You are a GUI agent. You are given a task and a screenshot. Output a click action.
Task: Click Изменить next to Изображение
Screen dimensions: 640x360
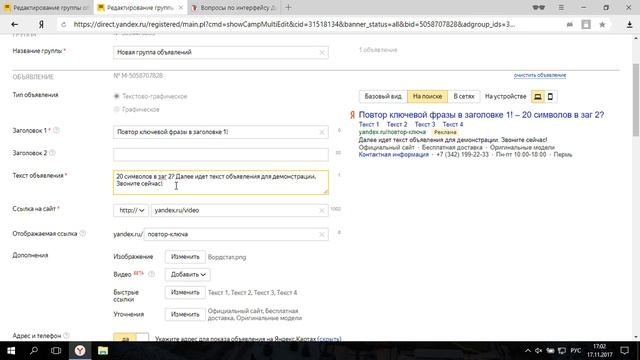(x=185, y=257)
